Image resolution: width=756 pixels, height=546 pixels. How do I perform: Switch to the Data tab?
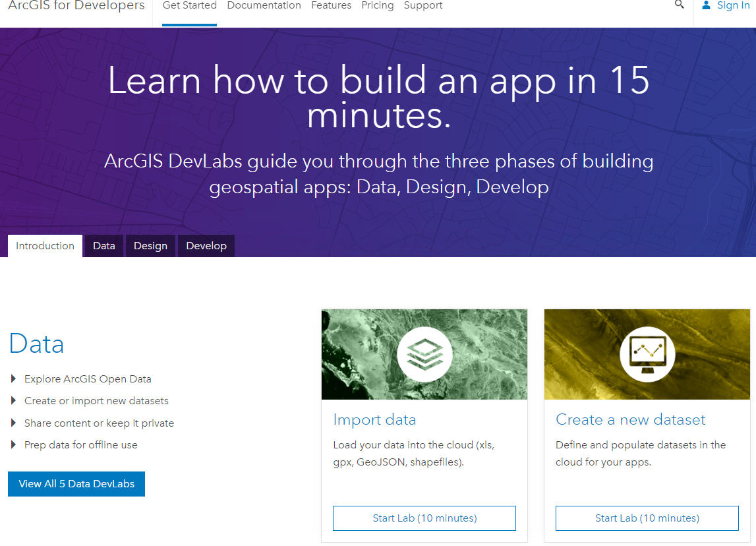104,246
